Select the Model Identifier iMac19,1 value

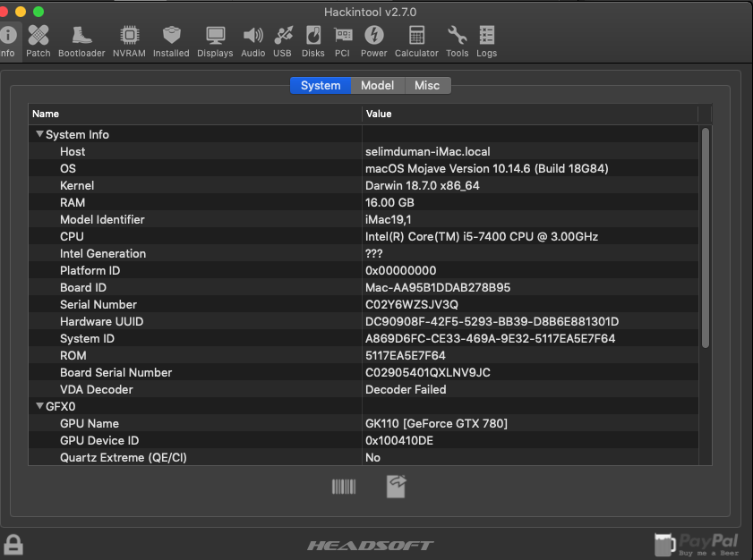tap(389, 220)
